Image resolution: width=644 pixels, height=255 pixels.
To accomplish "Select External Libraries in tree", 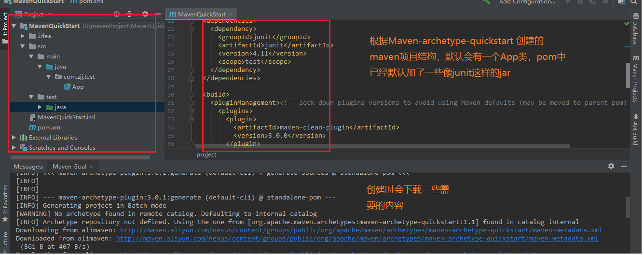I will click(53, 138).
